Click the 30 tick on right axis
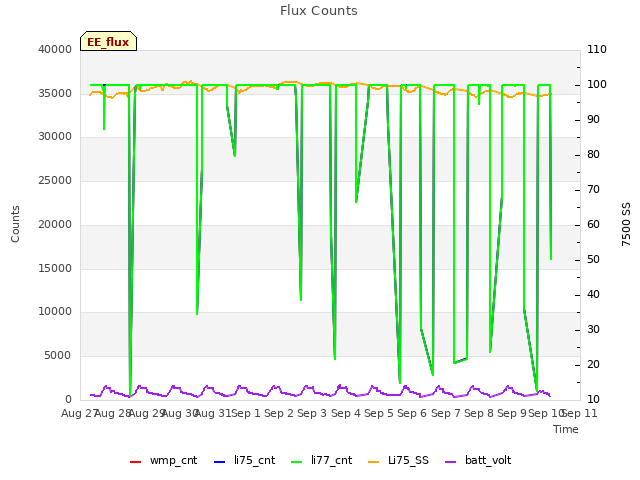 coord(593,329)
